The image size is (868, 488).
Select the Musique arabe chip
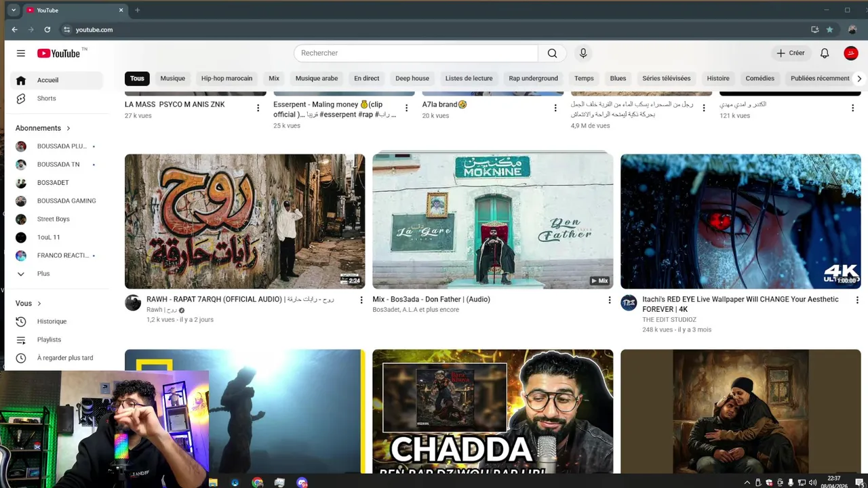tap(317, 79)
